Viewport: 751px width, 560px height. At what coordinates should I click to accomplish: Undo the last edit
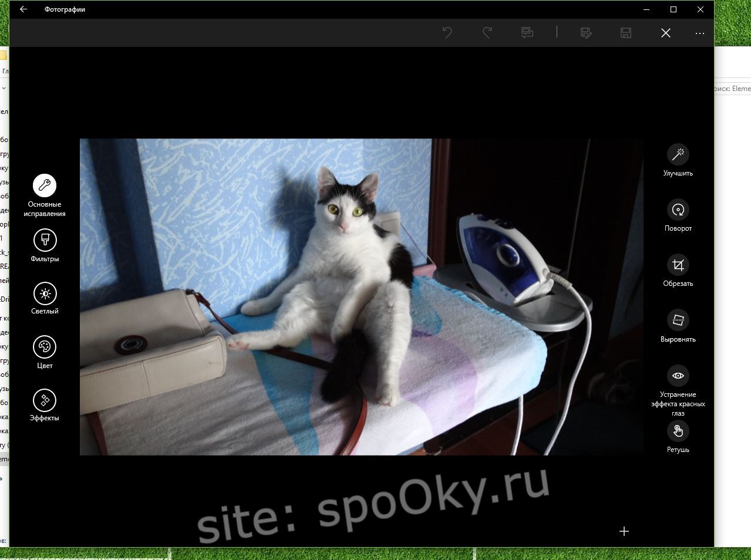coord(448,33)
